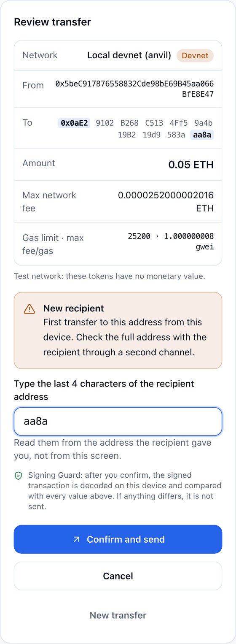Click the Review transfer heading
Viewport: 236px width, 644px height.
point(53,22)
